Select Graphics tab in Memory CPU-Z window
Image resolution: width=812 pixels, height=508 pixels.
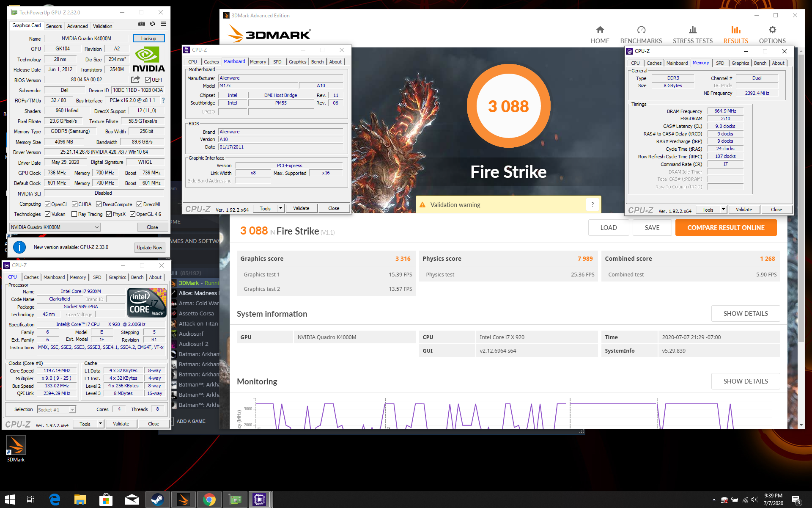[740, 63]
